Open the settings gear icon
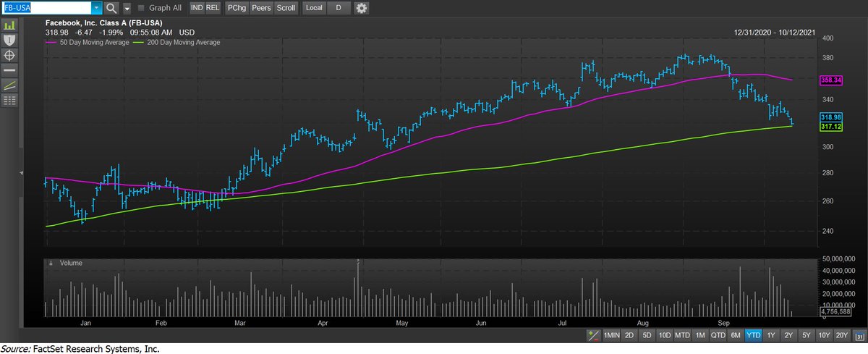868x354 pixels. point(362,8)
